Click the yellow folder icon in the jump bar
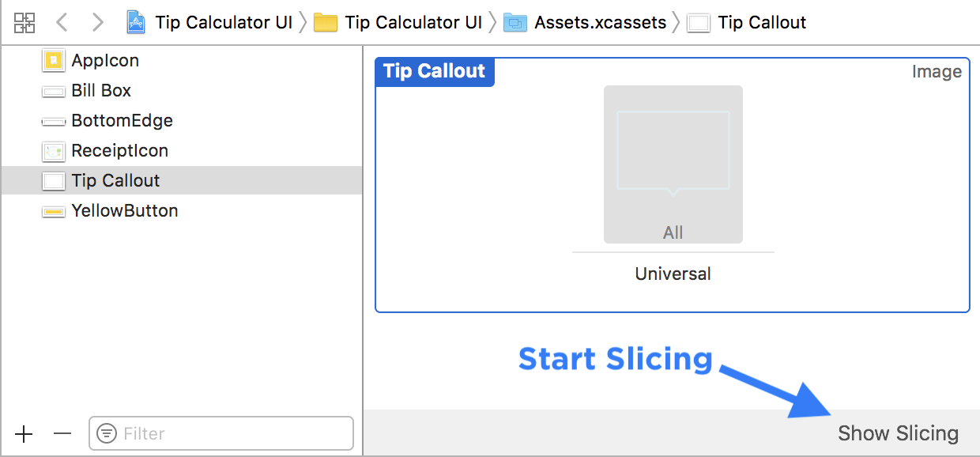The height and width of the screenshot is (457, 980). pos(326,22)
